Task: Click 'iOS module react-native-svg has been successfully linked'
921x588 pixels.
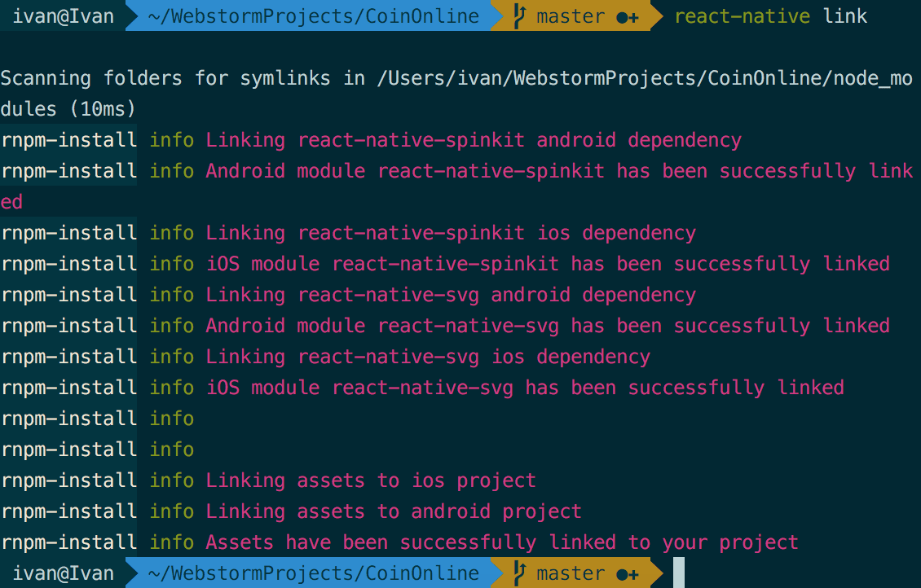Action: coord(525,388)
